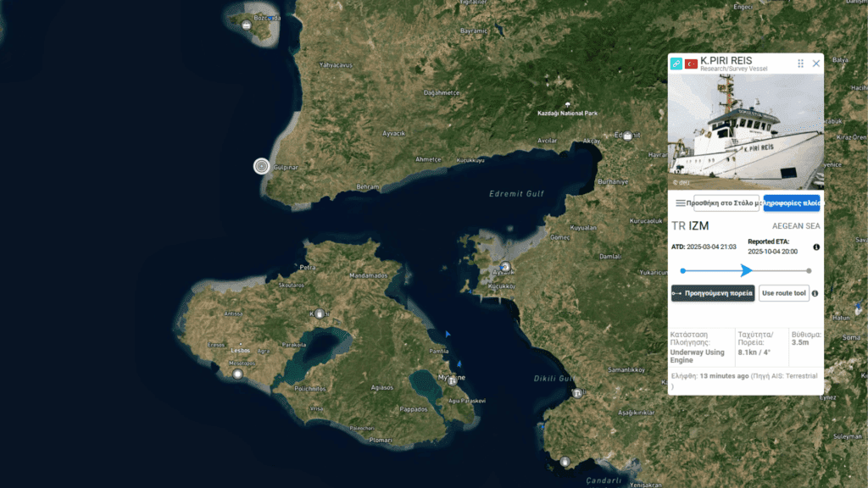
Task: Open the hamburger menu in vessel panel
Action: pos(680,202)
